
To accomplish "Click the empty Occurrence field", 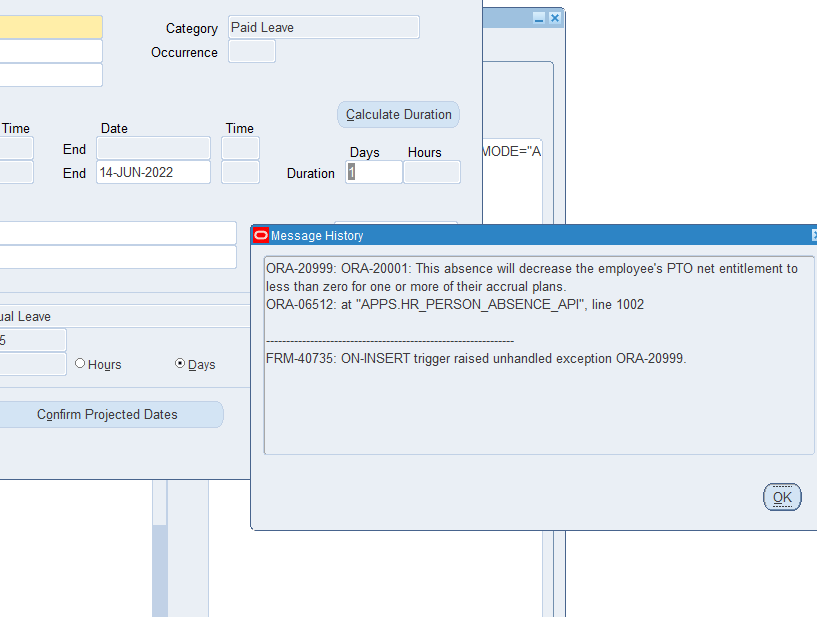I will (x=251, y=51).
